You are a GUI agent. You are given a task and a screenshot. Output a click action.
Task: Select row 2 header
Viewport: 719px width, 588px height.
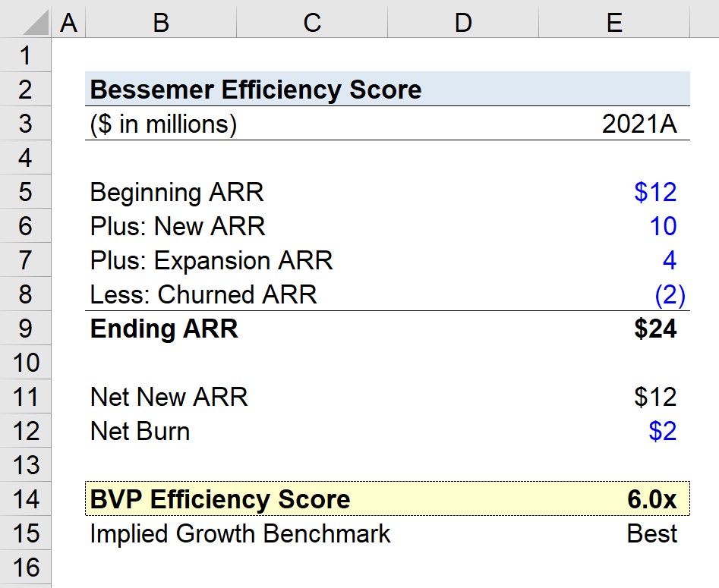point(25,90)
